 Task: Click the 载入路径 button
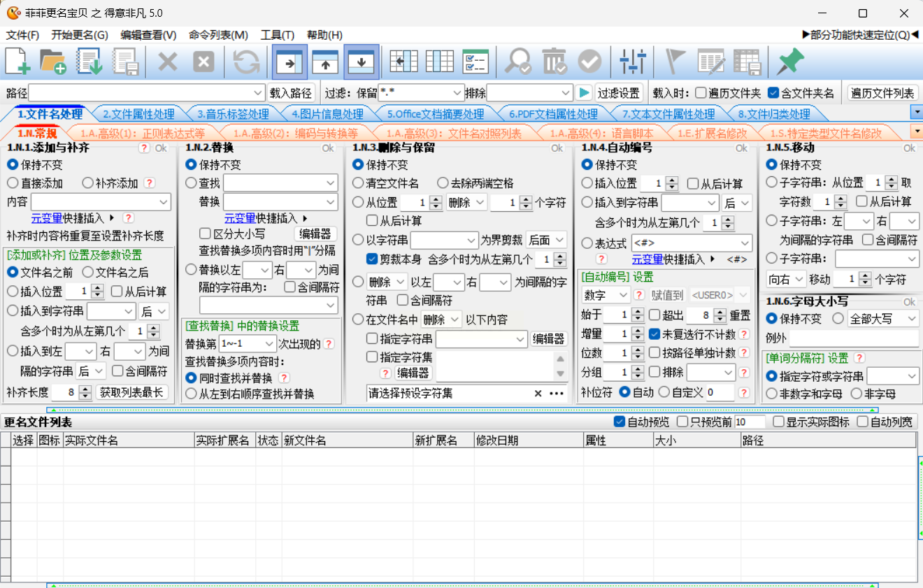(290, 93)
